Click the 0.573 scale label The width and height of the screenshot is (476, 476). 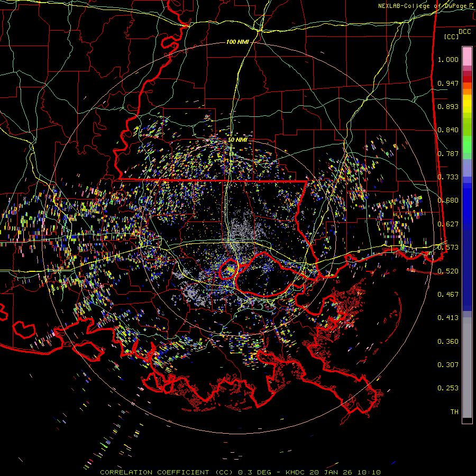click(x=448, y=248)
